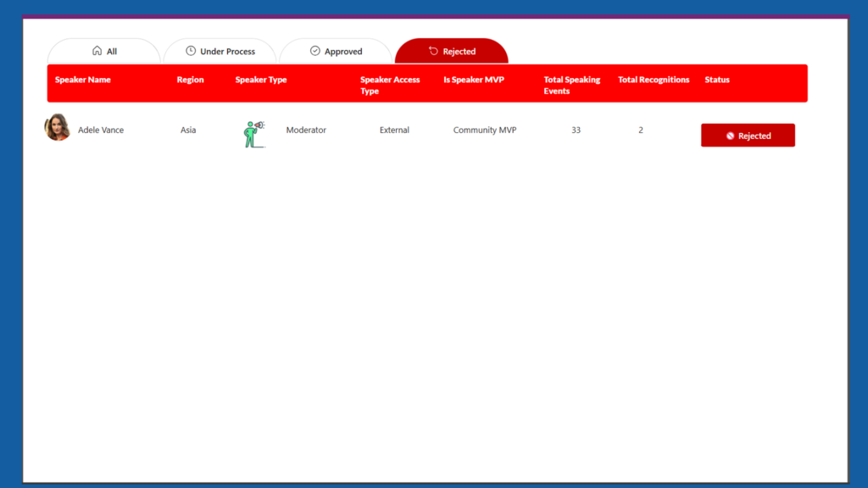Select the Adele Vance speaker name
This screenshot has height=488, width=868.
tap(101, 130)
